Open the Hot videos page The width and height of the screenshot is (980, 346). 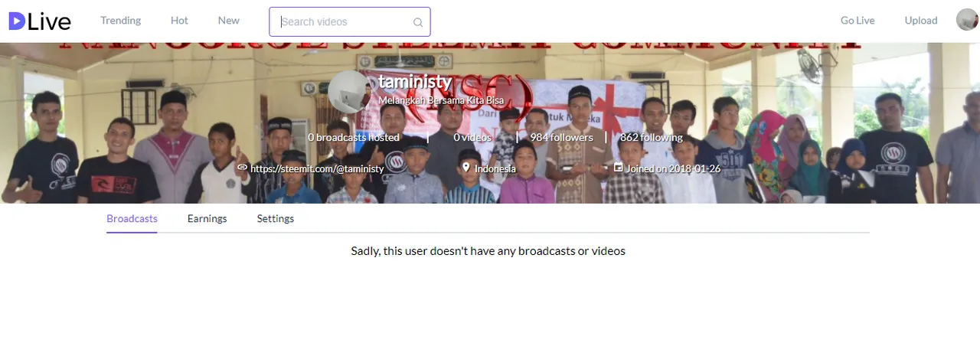(x=179, y=21)
